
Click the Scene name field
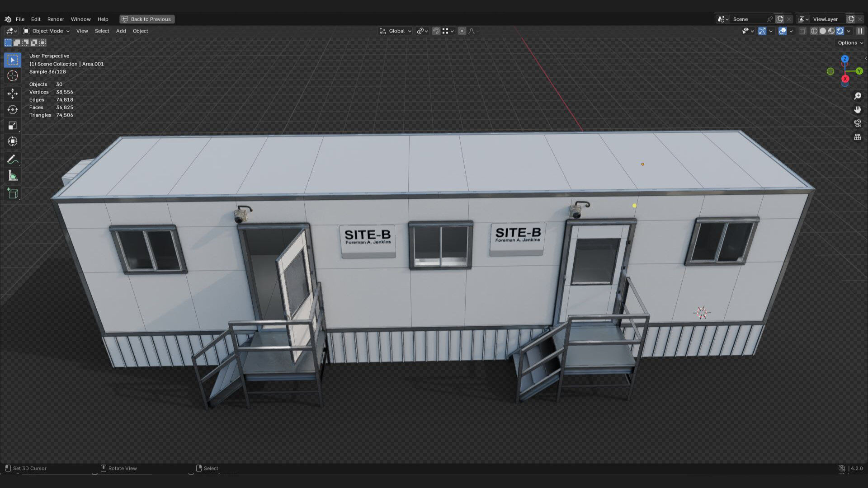tap(748, 19)
